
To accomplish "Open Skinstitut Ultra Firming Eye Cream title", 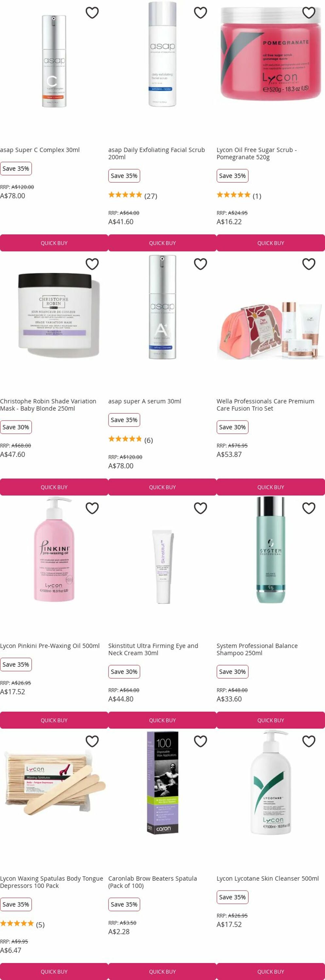I will tap(153, 649).
